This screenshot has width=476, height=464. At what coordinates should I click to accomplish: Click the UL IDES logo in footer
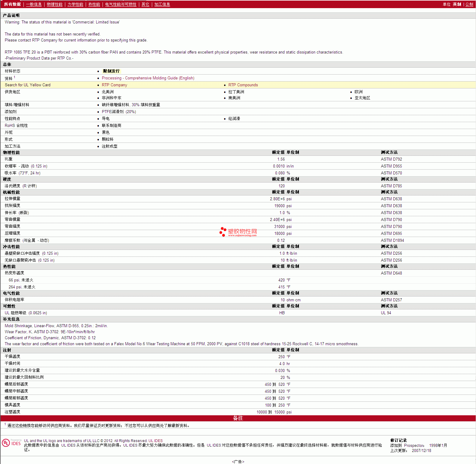pos(11,443)
